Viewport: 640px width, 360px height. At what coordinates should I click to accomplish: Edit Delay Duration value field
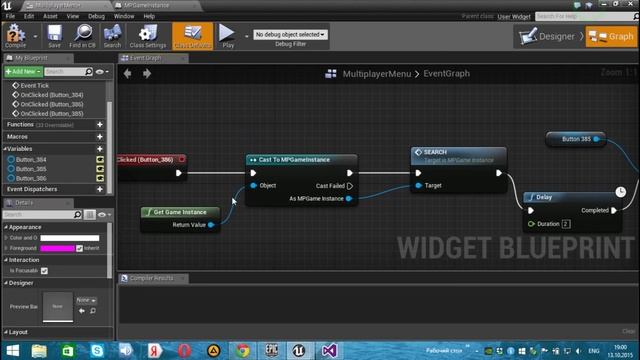tap(566, 224)
